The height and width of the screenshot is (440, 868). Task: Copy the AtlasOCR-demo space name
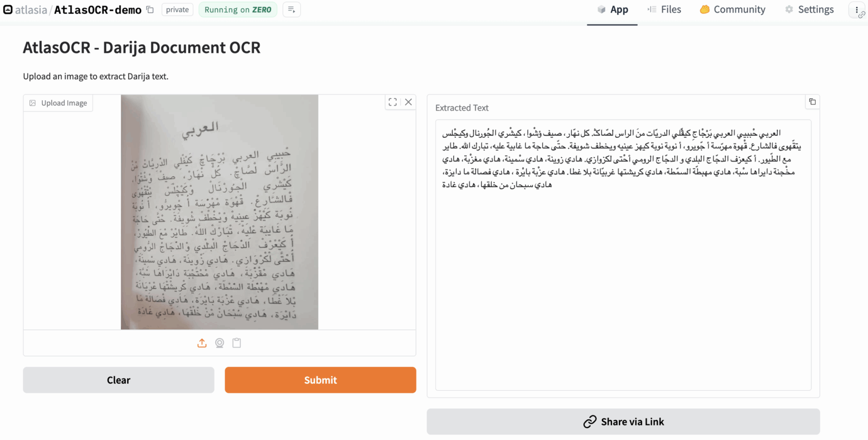coord(150,9)
